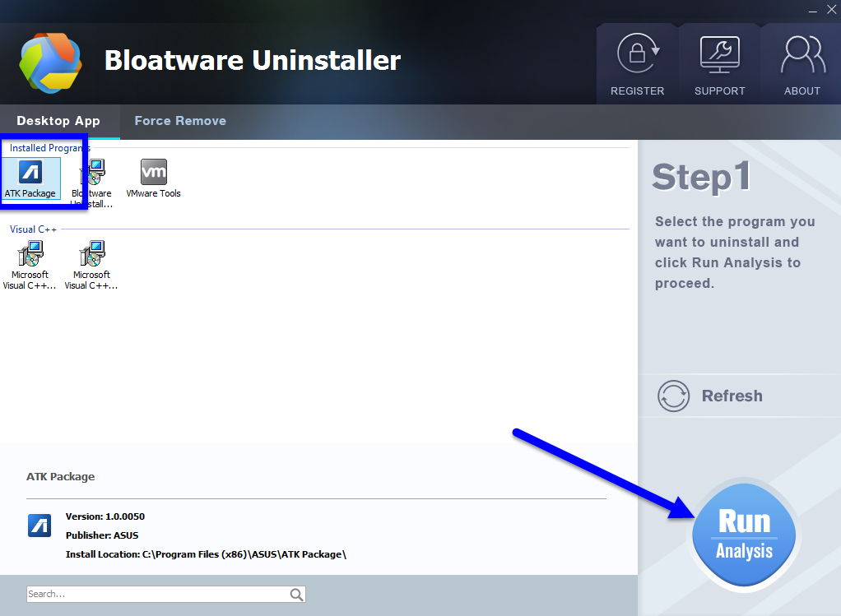The width and height of the screenshot is (841, 616).
Task: Click the search magnifier icon
Action: [296, 594]
